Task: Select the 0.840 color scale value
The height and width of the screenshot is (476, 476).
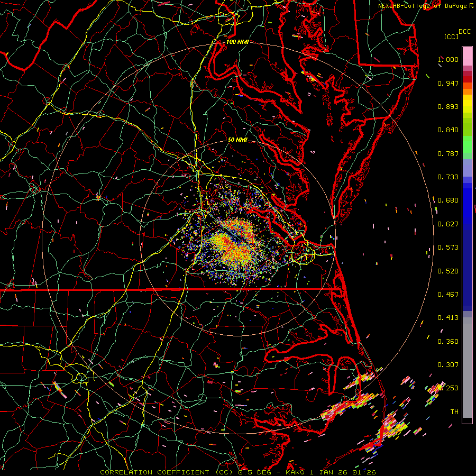Action: click(x=448, y=130)
